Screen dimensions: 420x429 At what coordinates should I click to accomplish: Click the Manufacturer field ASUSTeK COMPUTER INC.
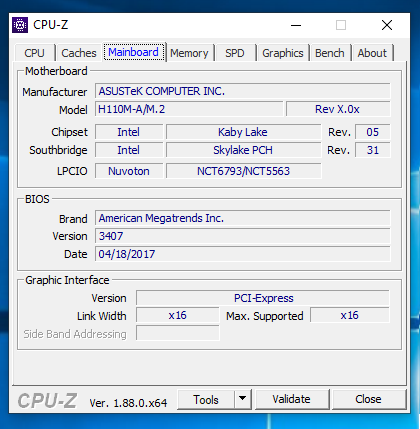tap(243, 91)
